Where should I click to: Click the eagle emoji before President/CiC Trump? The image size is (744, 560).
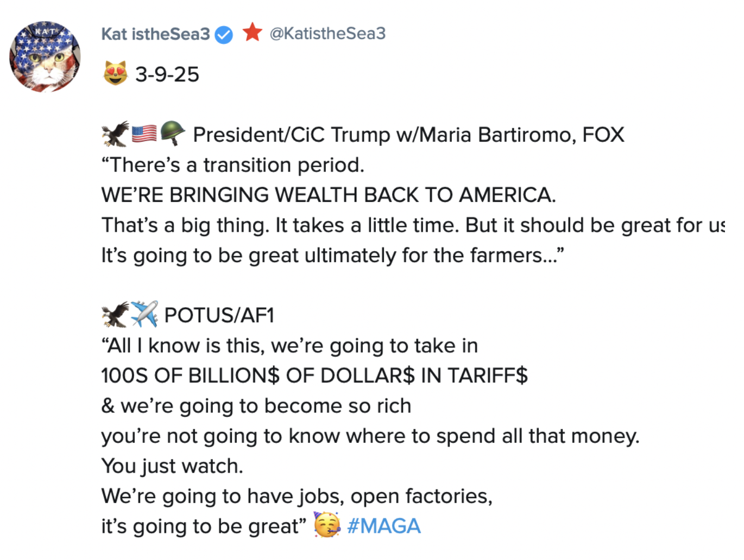pyautogui.click(x=115, y=134)
